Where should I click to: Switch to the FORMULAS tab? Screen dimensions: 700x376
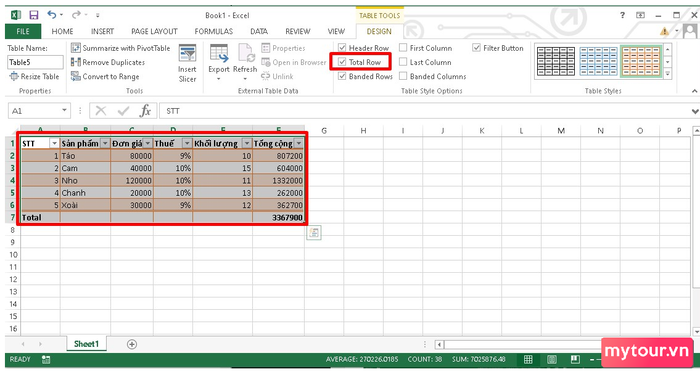click(x=213, y=31)
